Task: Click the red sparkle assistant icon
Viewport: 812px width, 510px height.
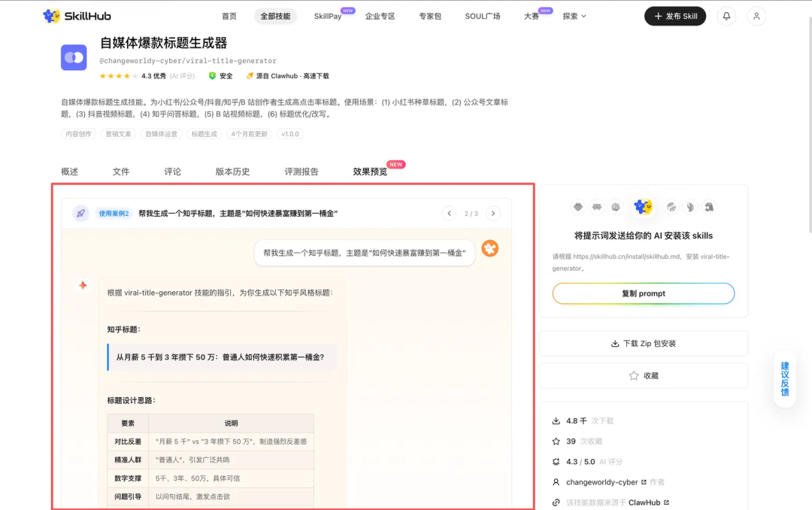Action: coord(83,285)
